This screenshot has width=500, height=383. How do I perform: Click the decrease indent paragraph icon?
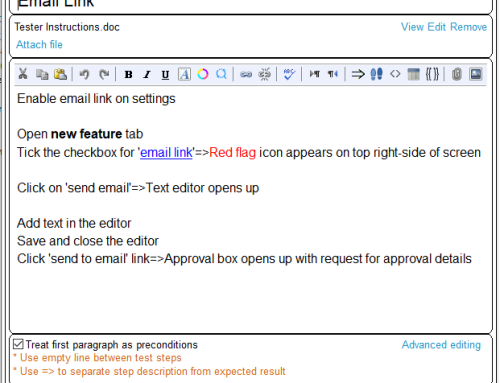tap(333, 74)
